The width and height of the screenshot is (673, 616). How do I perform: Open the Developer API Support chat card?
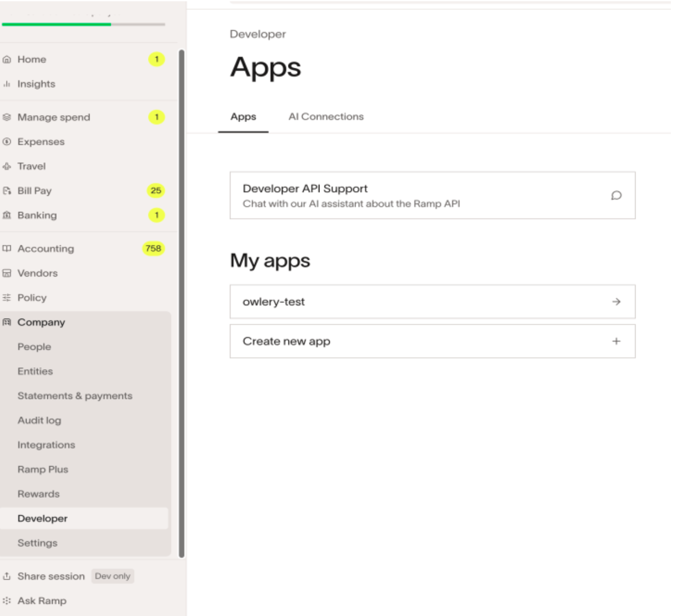(x=432, y=195)
